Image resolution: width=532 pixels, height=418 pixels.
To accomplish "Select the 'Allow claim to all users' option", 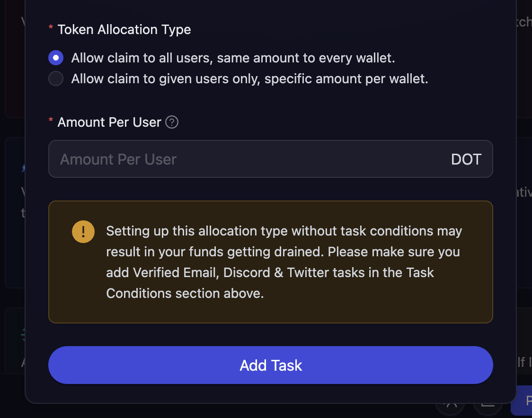I will [55, 57].
